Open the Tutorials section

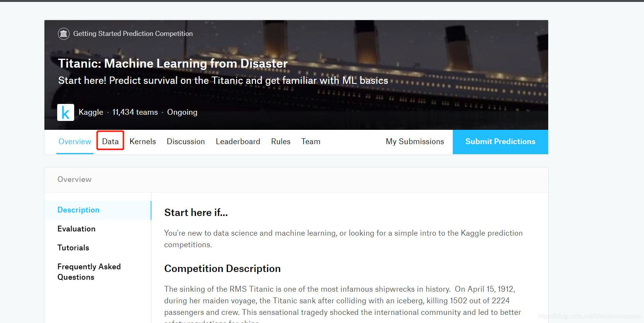click(x=73, y=248)
